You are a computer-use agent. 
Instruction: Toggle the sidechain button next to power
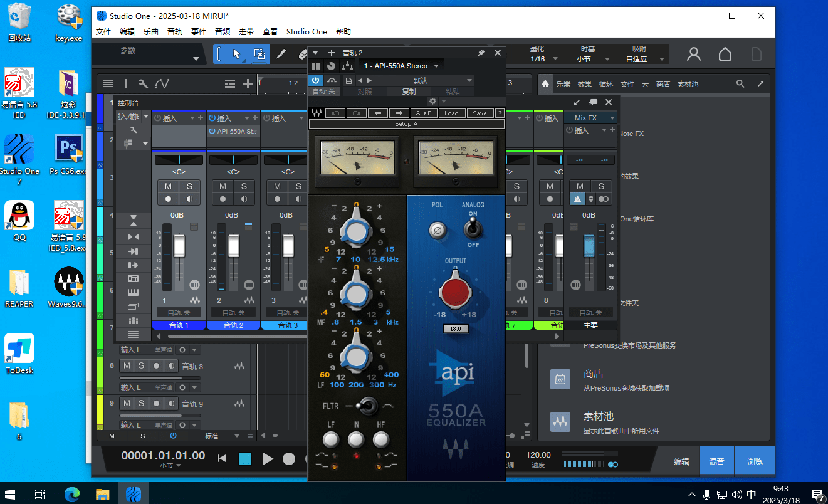(x=332, y=80)
